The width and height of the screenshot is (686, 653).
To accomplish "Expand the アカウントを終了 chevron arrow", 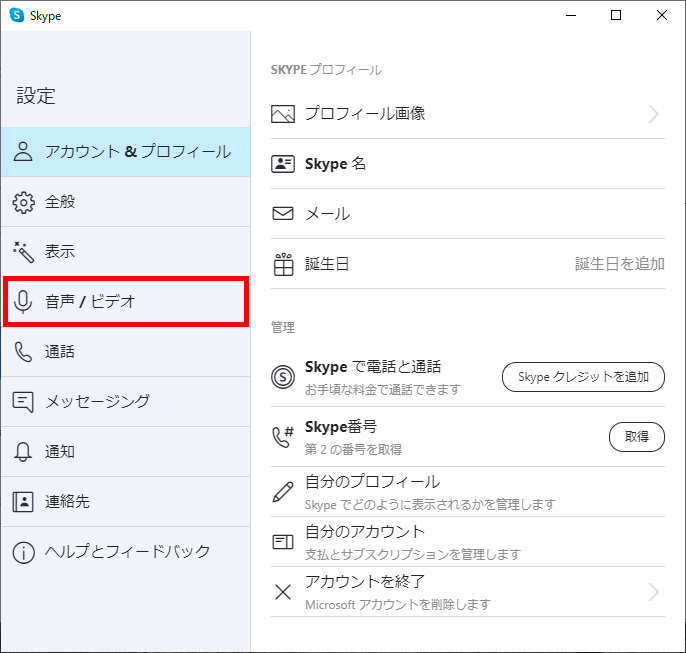I will coord(653,592).
